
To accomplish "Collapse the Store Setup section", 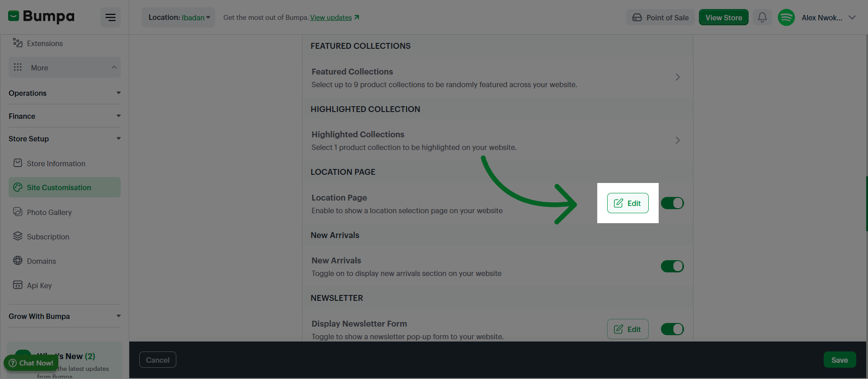I will [x=65, y=139].
